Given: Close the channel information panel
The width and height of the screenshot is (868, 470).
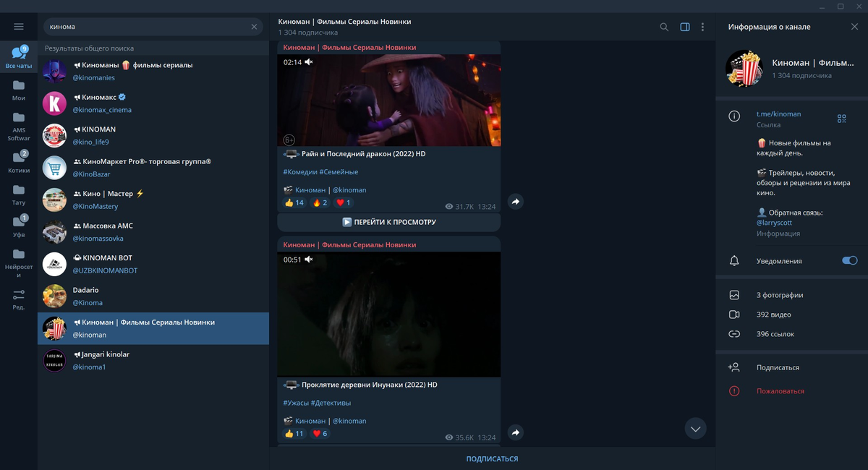Looking at the screenshot, I should (854, 27).
